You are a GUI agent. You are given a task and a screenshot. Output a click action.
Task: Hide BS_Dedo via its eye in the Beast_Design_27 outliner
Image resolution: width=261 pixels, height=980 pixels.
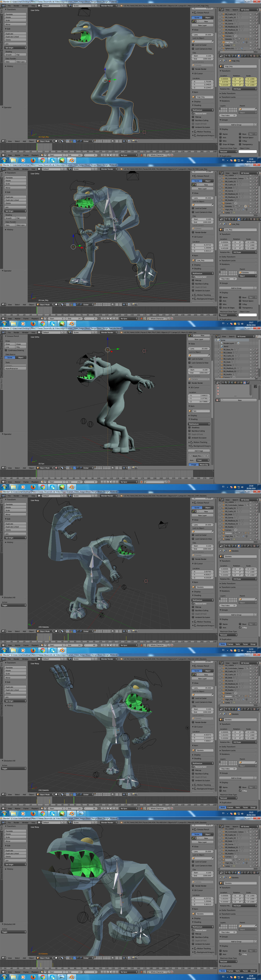pos(250,21)
